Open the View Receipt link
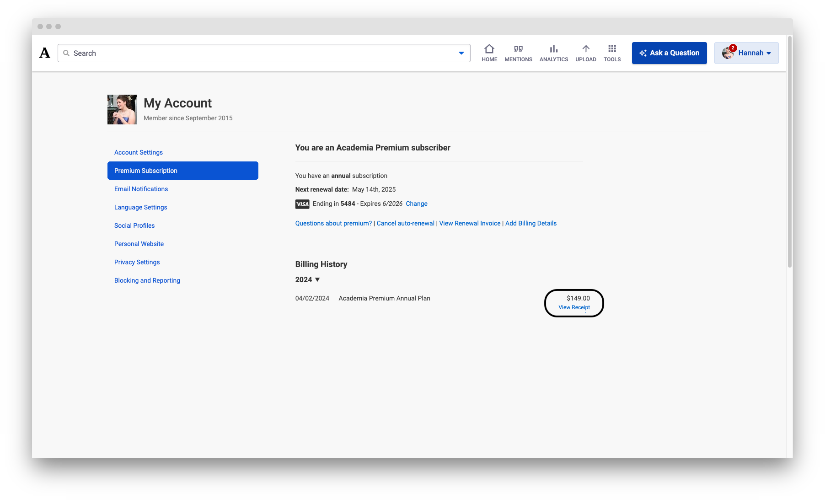Screen dimensions: 825x504 click(574, 307)
